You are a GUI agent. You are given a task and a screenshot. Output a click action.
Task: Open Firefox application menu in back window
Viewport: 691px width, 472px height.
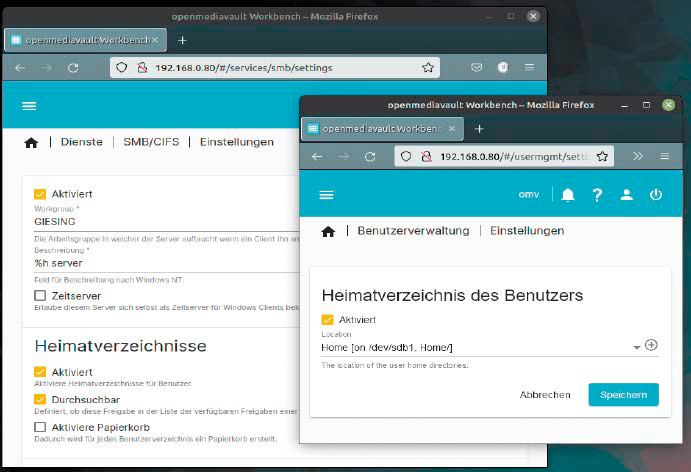click(x=530, y=67)
